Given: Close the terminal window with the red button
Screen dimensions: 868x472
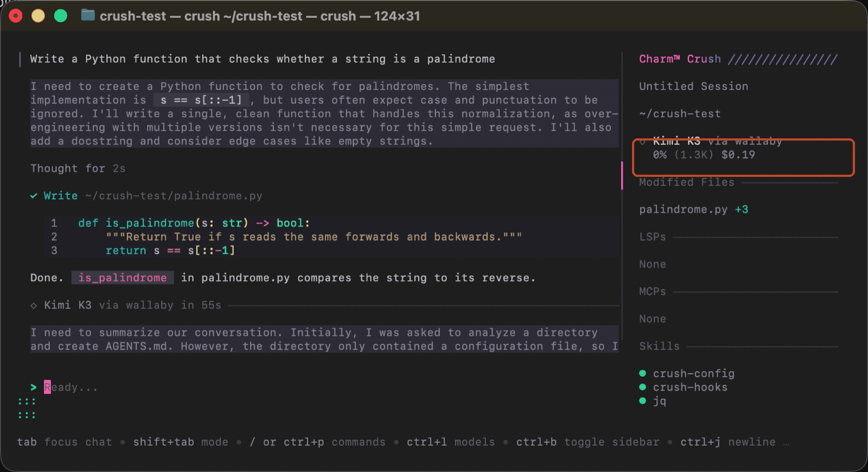Looking at the screenshot, I should 16,16.
